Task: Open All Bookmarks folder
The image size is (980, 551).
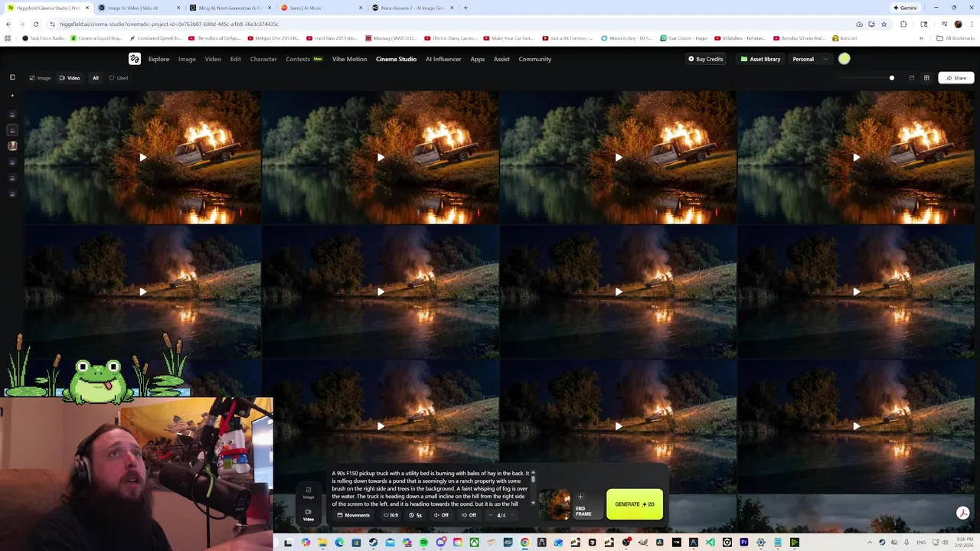Action: click(955, 37)
